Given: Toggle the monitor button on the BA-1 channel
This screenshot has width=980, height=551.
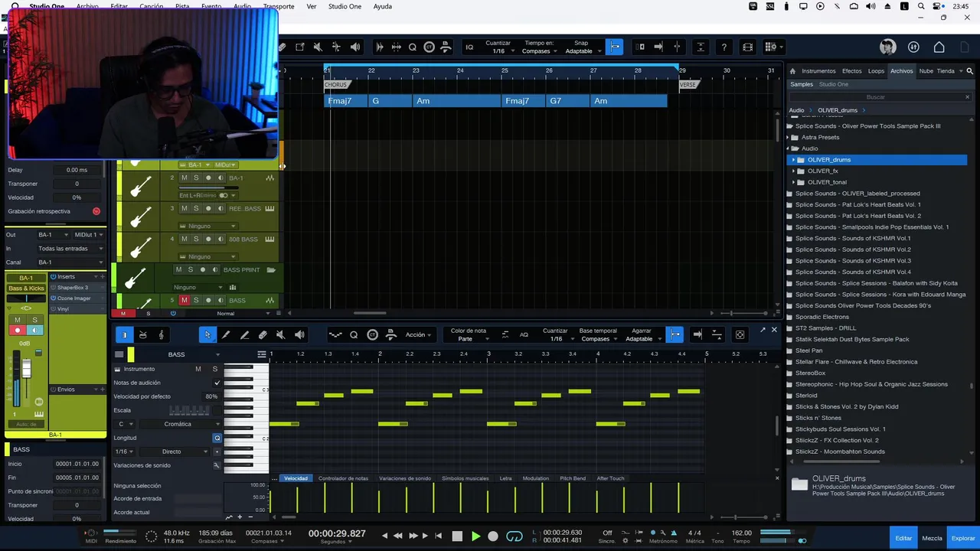Looking at the screenshot, I should pyautogui.click(x=34, y=331).
